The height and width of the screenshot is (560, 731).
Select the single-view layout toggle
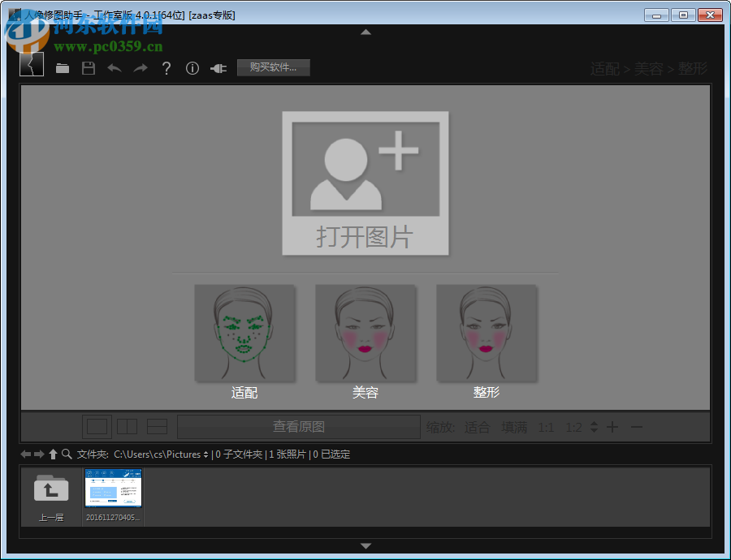[97, 426]
